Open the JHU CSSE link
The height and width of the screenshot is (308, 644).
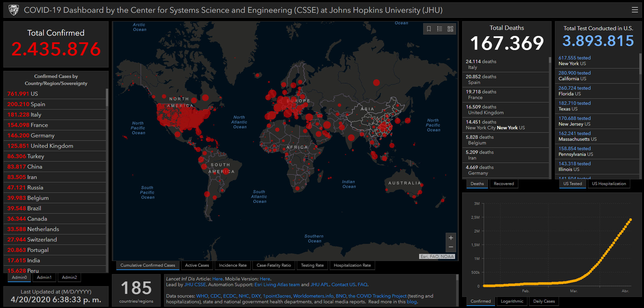click(195, 284)
